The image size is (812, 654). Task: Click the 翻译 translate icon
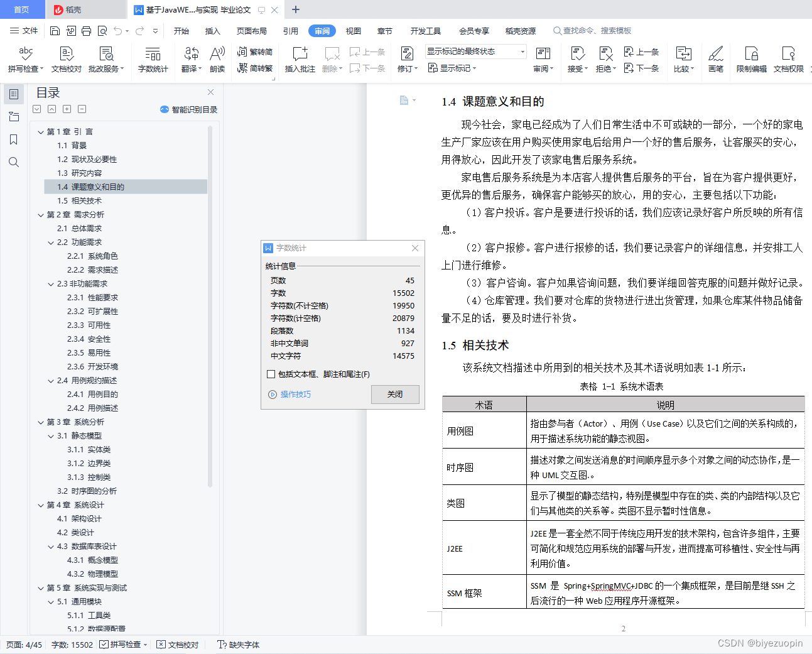point(191,60)
